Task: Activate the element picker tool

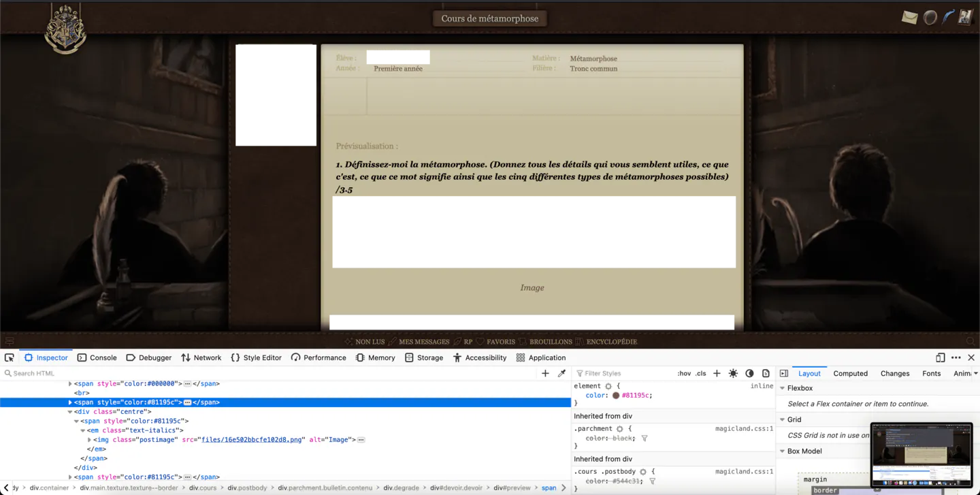Action: pyautogui.click(x=10, y=357)
